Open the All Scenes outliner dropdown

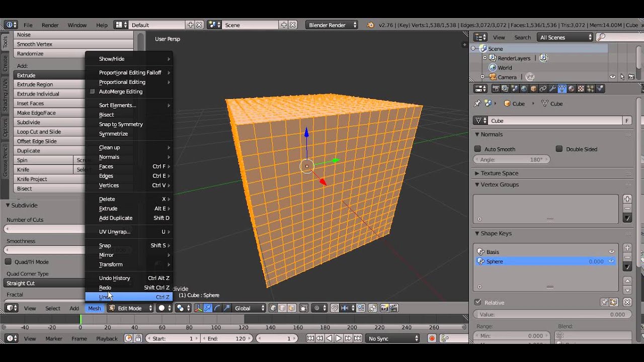[x=565, y=37]
